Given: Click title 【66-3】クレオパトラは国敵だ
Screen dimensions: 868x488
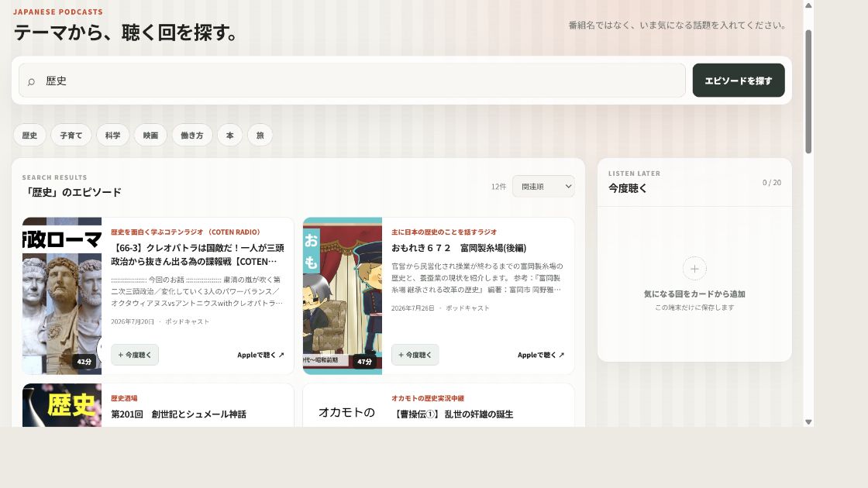Looking at the screenshot, I should [198, 255].
